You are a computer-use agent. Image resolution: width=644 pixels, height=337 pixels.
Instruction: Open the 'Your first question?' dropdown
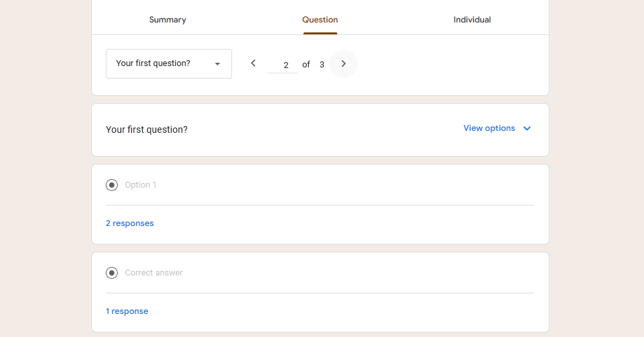[169, 64]
